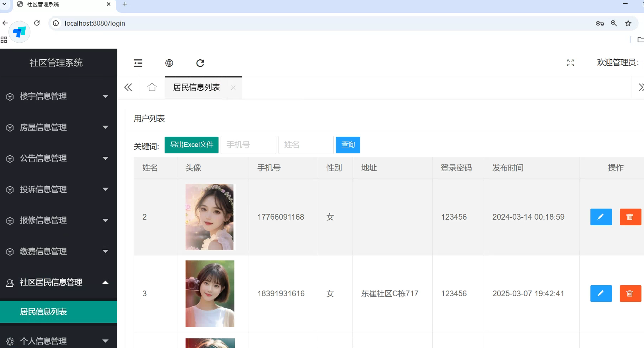Image resolution: width=644 pixels, height=348 pixels.
Task: Toggle fullscreen mode icon
Action: (570, 63)
